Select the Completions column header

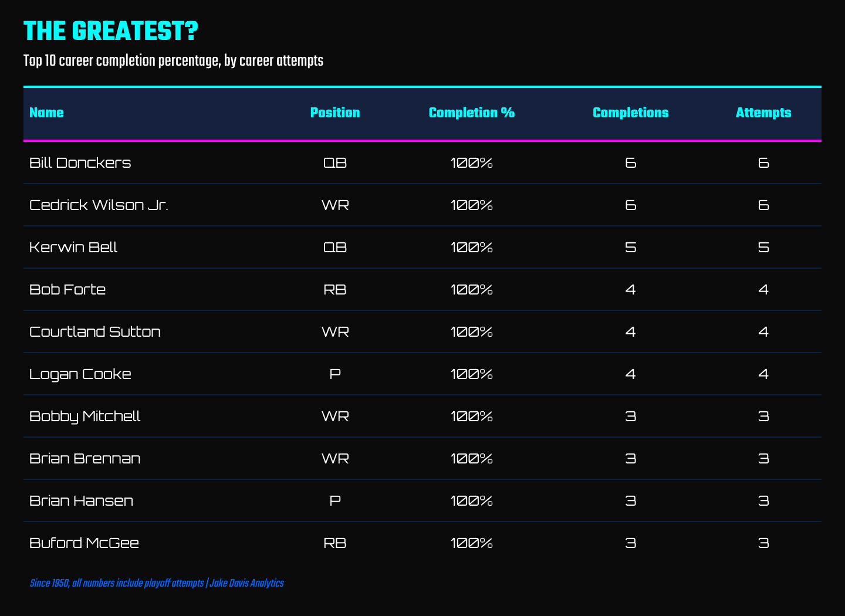[x=631, y=113]
